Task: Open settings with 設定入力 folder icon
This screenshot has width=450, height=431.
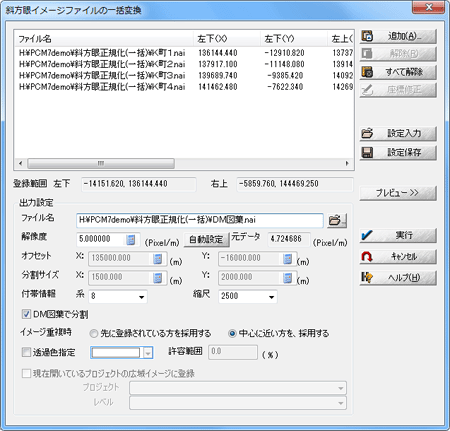Action: (x=398, y=134)
